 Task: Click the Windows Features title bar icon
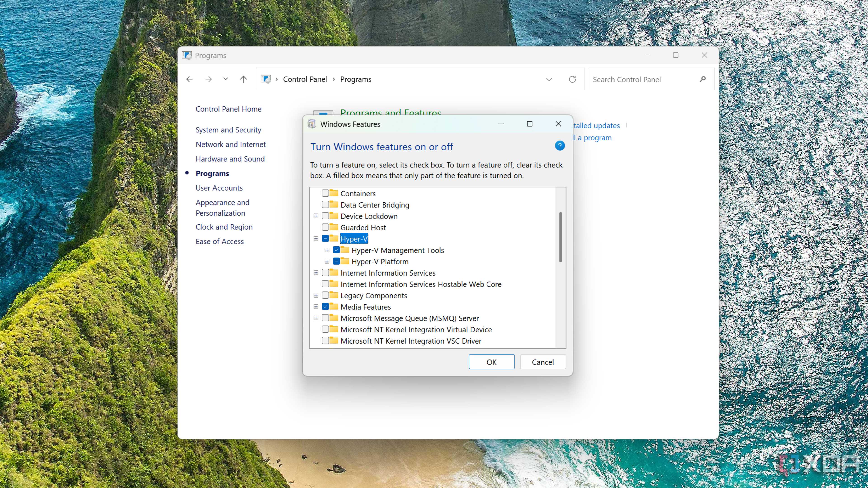coord(311,124)
